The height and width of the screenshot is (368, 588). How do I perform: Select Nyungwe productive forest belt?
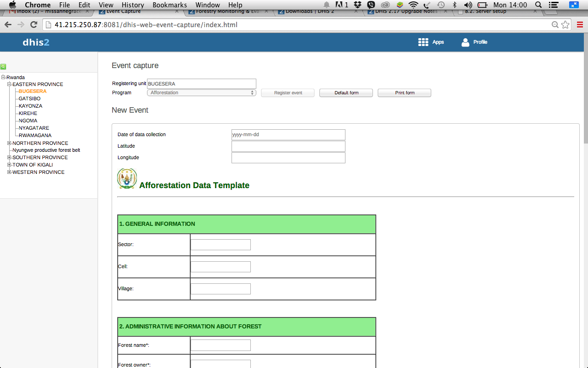pos(46,150)
